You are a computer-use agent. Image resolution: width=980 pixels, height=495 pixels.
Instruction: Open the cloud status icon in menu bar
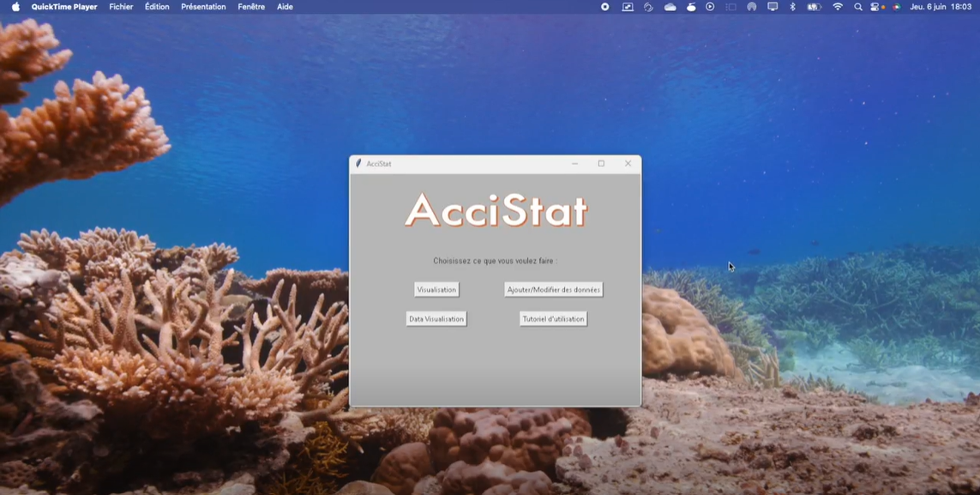point(670,7)
